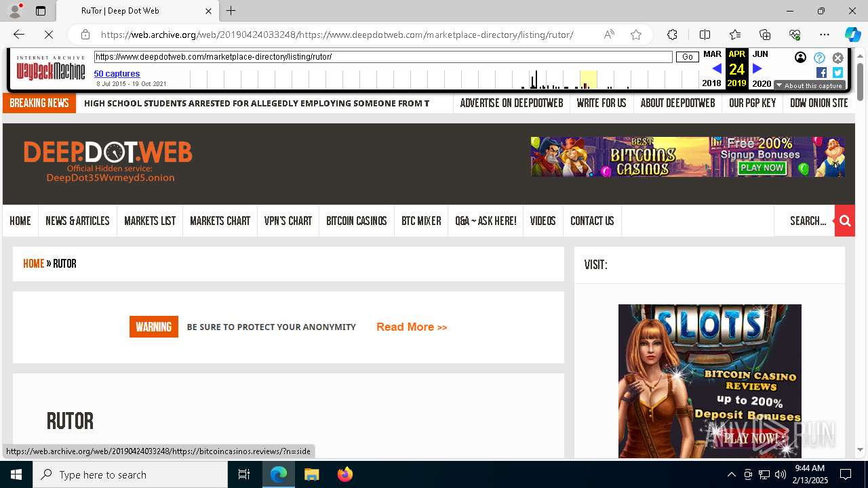
Task: Open the Favorites list
Action: pyautogui.click(x=735, y=35)
